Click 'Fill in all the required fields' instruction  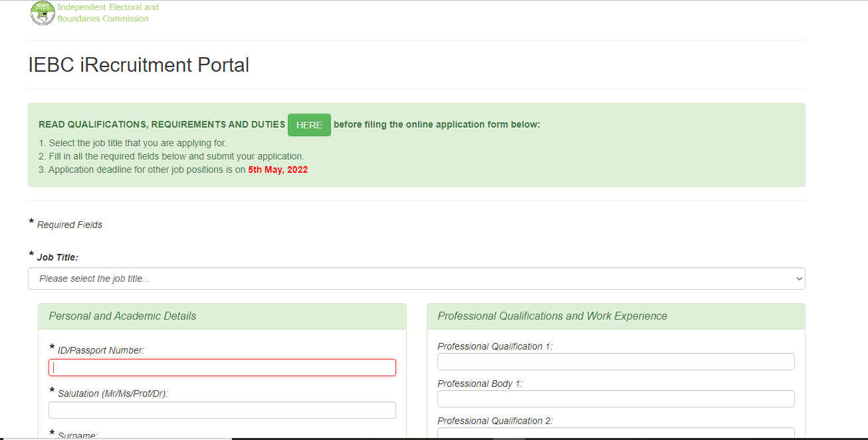coord(171,156)
